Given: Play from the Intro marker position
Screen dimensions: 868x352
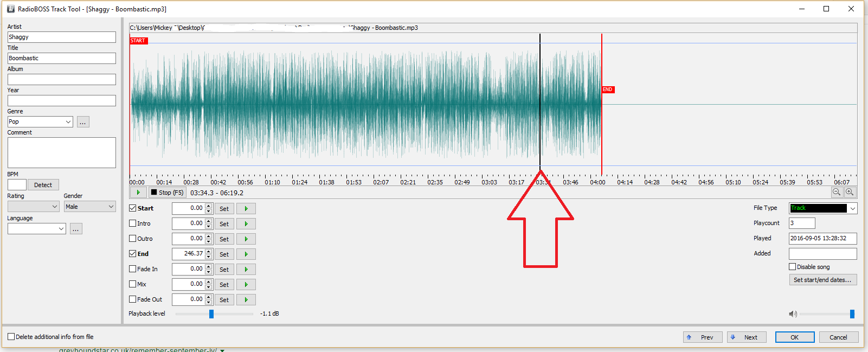Looking at the screenshot, I should pyautogui.click(x=246, y=223).
